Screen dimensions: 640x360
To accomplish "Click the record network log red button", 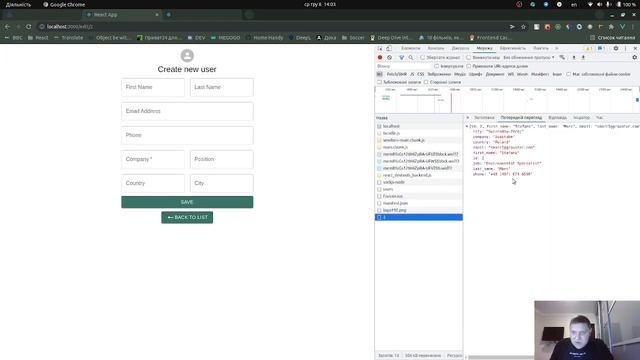I will (x=380, y=58).
